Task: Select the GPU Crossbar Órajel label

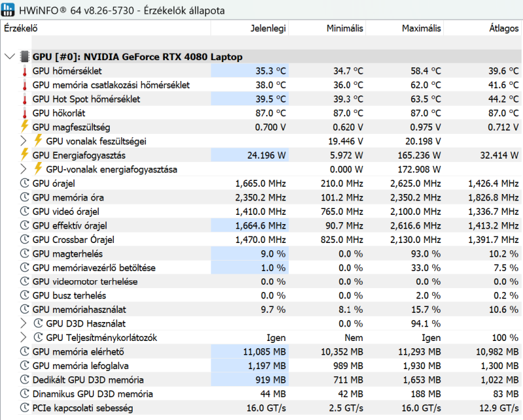Action: (x=73, y=240)
